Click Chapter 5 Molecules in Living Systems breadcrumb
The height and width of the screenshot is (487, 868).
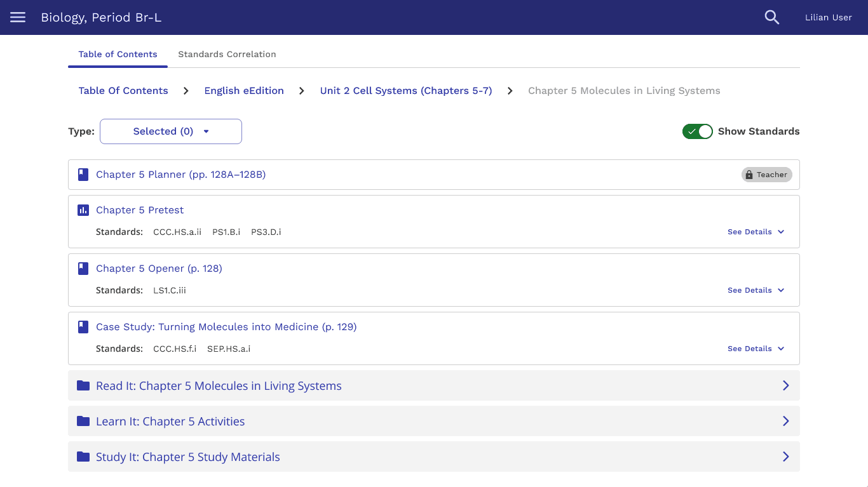624,91
